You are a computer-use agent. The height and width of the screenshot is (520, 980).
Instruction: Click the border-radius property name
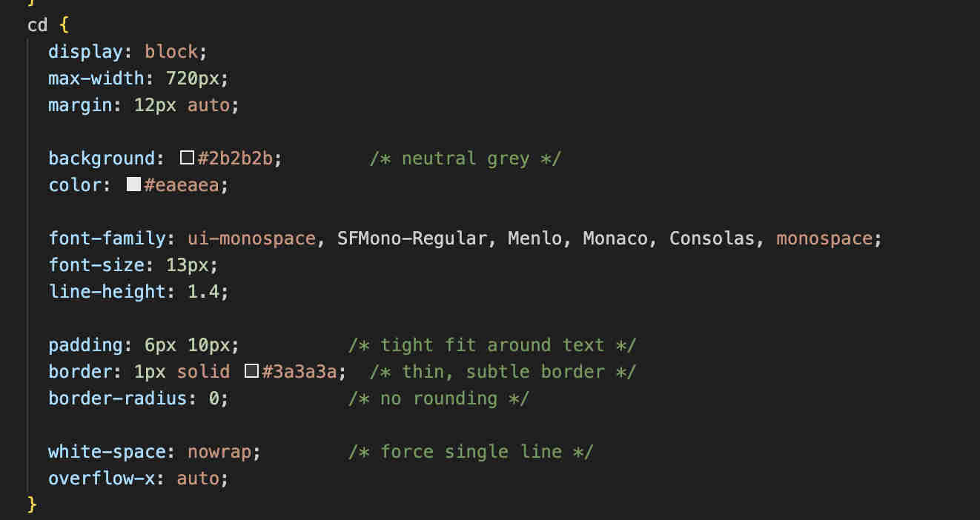117,399
